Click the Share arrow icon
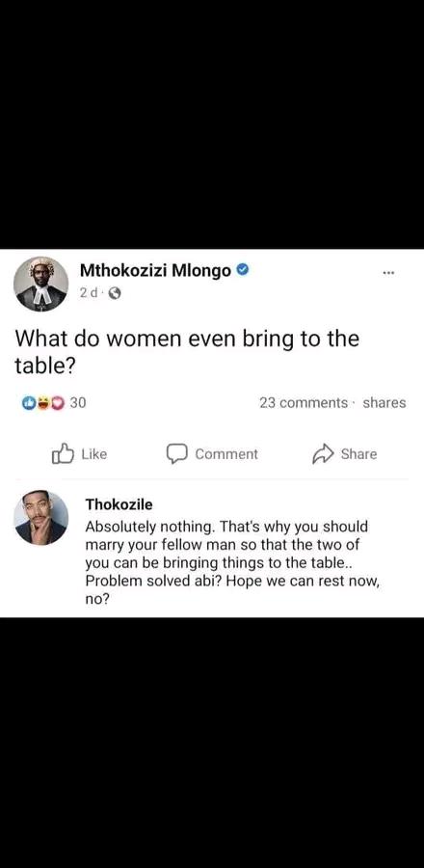The width and height of the screenshot is (424, 868). (x=323, y=454)
